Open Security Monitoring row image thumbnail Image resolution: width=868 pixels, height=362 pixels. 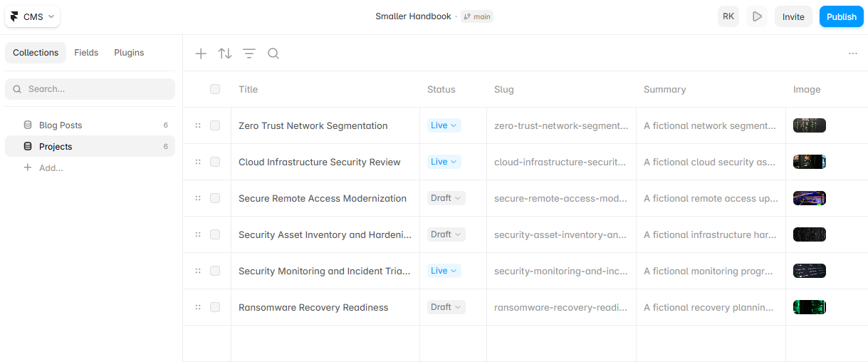(x=810, y=271)
